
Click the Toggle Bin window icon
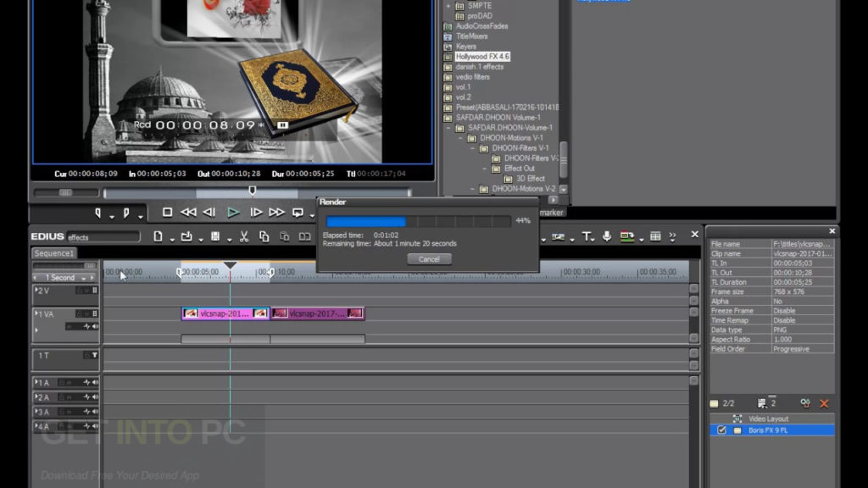(x=655, y=236)
